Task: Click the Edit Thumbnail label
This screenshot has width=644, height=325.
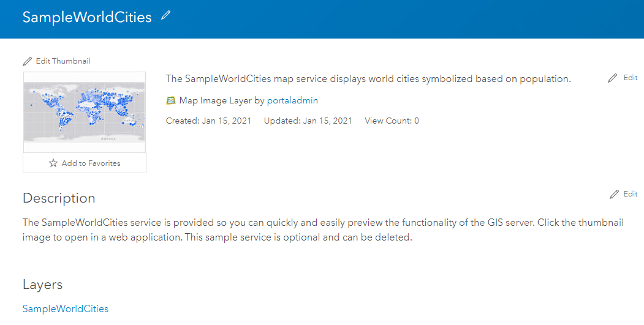Action: [x=63, y=61]
